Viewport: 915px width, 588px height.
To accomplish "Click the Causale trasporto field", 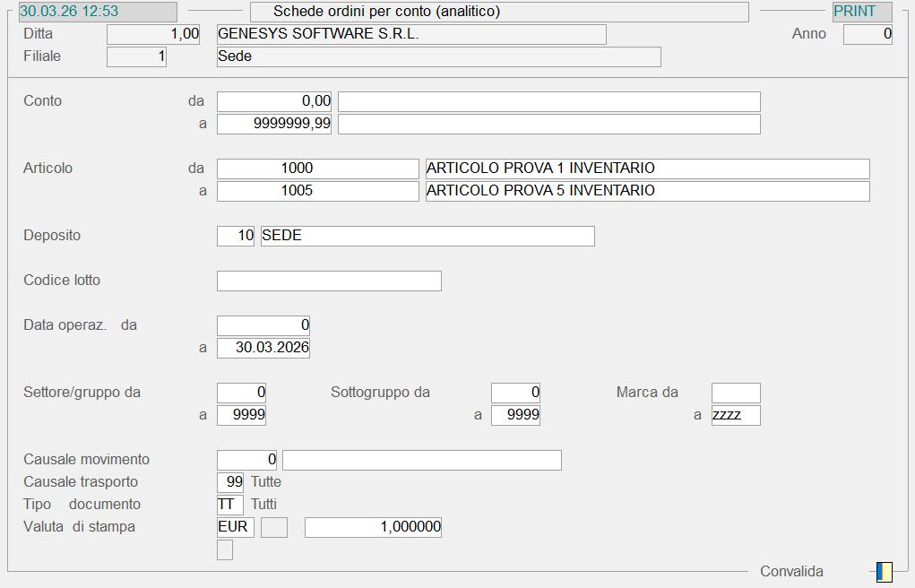I will (x=230, y=482).
